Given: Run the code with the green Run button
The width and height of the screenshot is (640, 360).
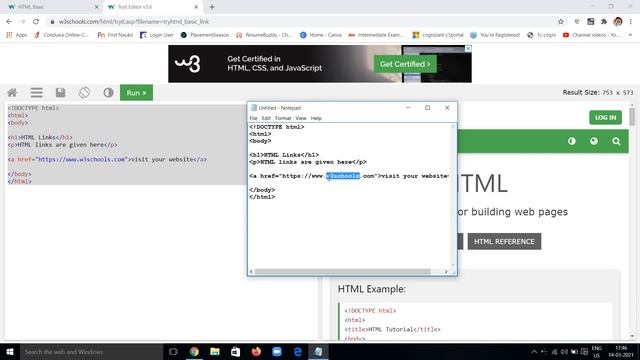Looking at the screenshot, I should pyautogui.click(x=136, y=93).
